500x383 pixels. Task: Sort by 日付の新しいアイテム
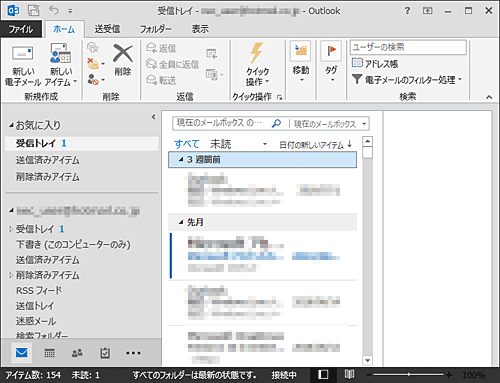coord(315,144)
